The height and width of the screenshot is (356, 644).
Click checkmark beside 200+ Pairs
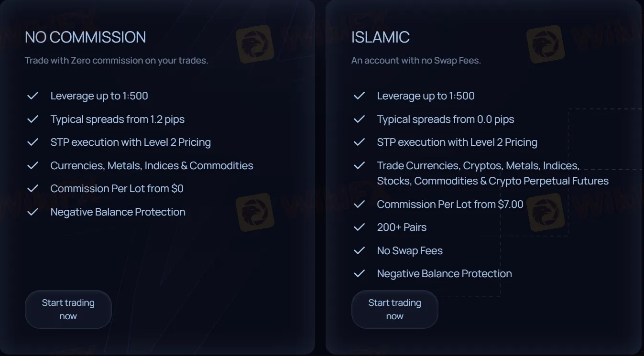(359, 227)
